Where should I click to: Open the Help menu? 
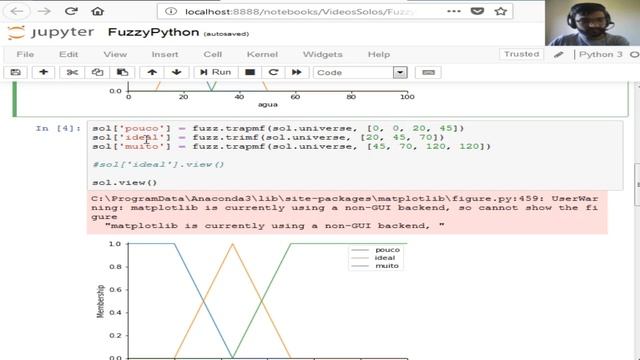coord(379,54)
